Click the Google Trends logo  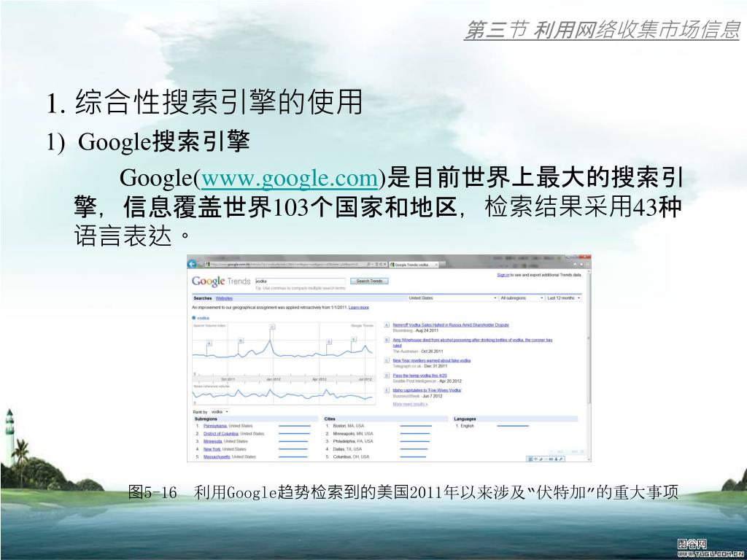(x=221, y=281)
